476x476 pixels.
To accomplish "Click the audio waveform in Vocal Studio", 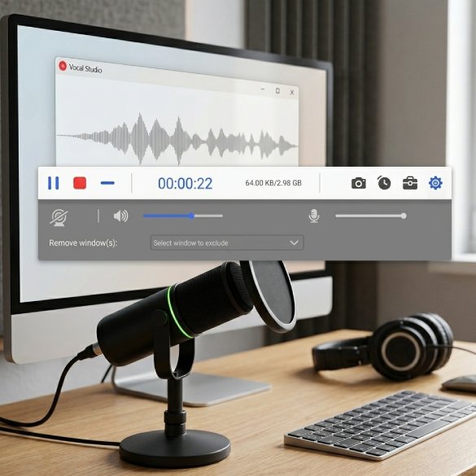I will tap(177, 140).
